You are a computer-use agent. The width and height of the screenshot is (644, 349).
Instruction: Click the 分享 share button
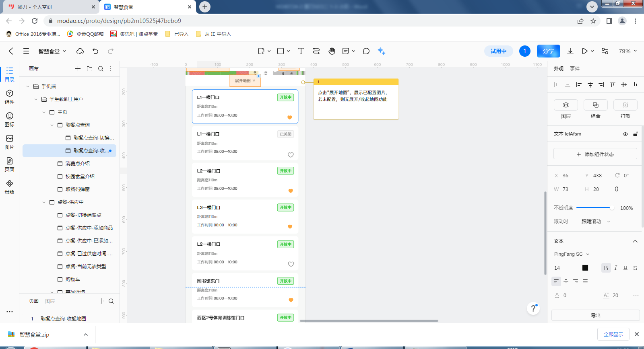coord(549,51)
